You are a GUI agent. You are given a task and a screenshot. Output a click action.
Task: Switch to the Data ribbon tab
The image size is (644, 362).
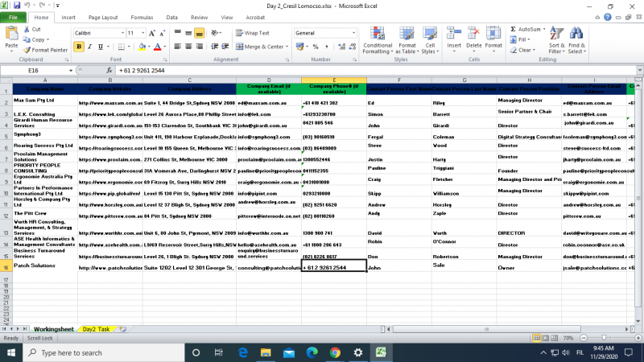coord(171,17)
